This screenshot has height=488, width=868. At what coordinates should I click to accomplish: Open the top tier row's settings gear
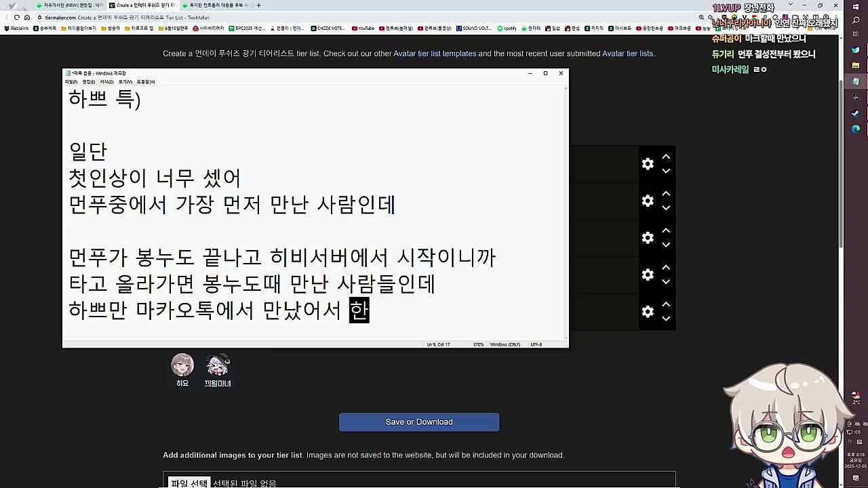pyautogui.click(x=648, y=163)
